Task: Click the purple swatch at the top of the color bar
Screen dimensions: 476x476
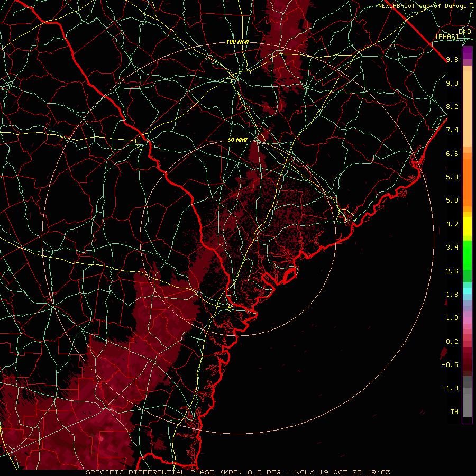Action: [467, 53]
